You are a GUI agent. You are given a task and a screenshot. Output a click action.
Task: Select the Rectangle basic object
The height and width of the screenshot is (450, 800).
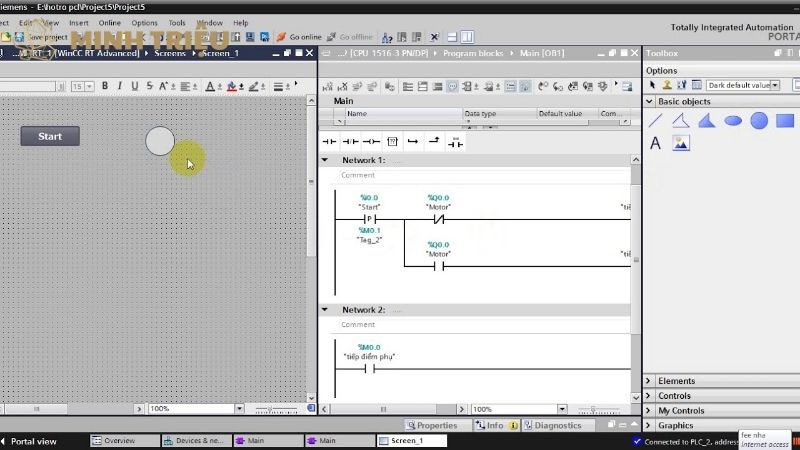[x=785, y=121]
